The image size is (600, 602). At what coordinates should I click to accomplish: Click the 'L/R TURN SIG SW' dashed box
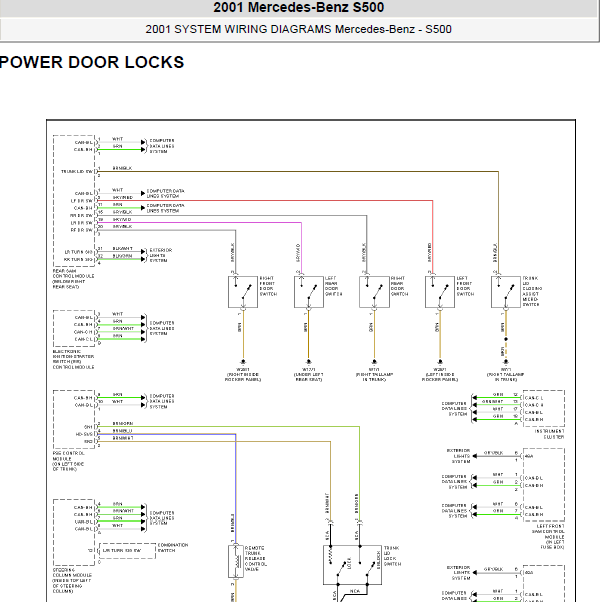(127, 551)
